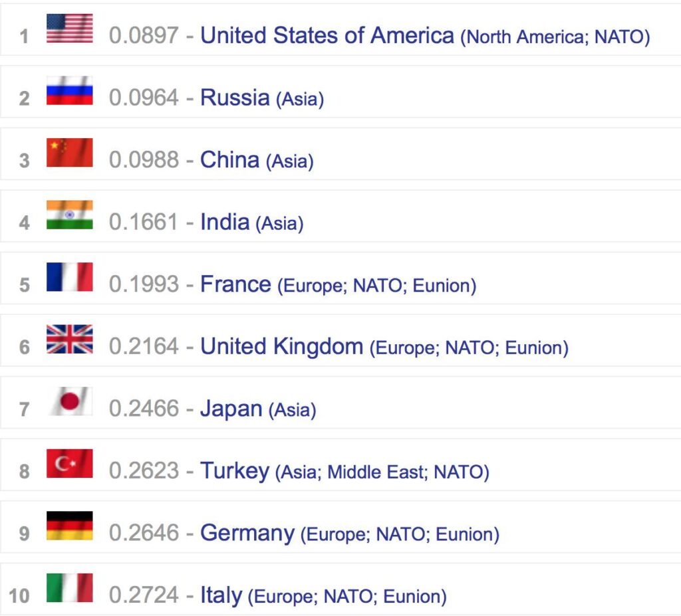Click the Turkish flag icon
The width and height of the screenshot is (681, 616).
(69, 464)
